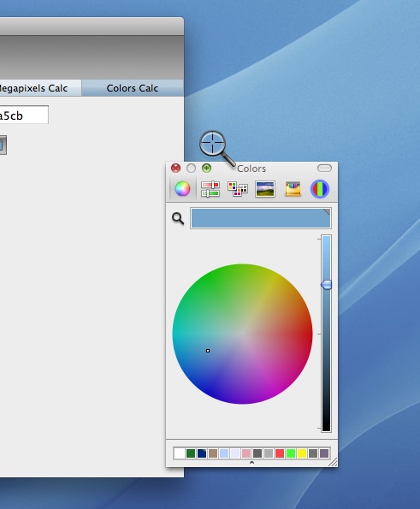Select the Crayons picker mode
This screenshot has width=420, height=509.
point(293,189)
